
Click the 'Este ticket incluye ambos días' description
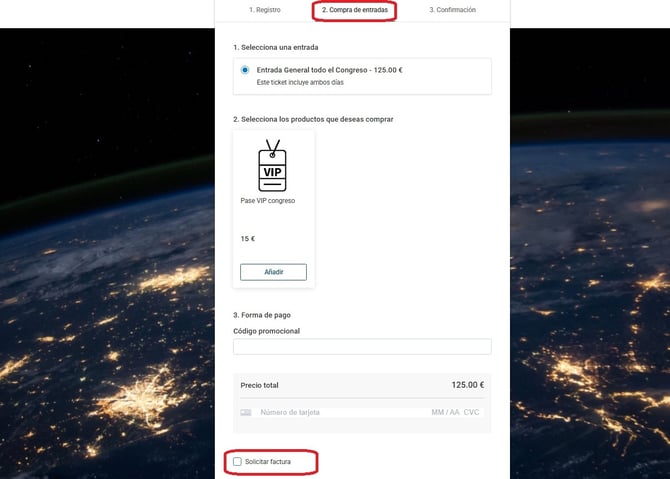click(294, 83)
